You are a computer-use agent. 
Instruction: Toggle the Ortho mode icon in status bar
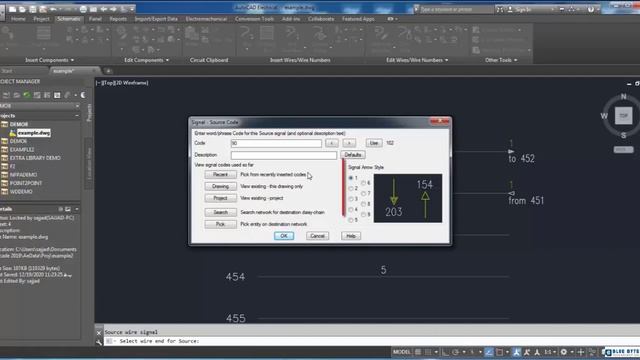coord(445,352)
